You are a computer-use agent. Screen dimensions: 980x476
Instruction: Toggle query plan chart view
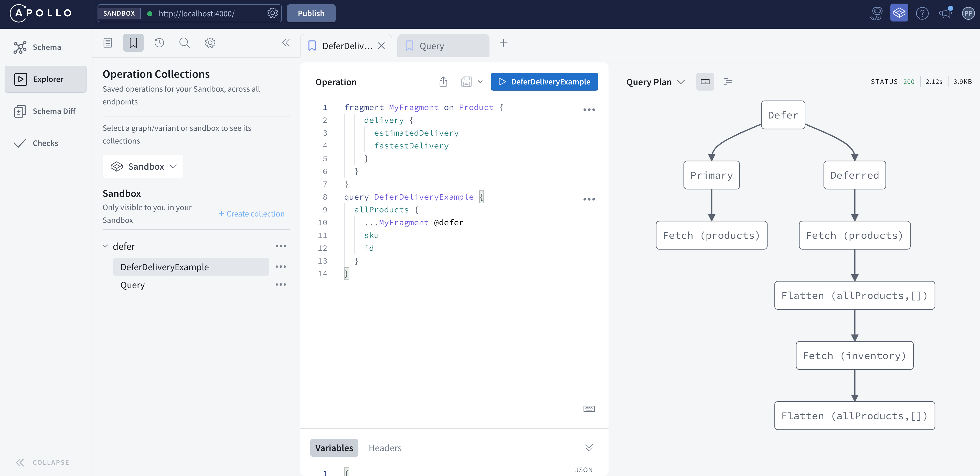[x=705, y=82]
